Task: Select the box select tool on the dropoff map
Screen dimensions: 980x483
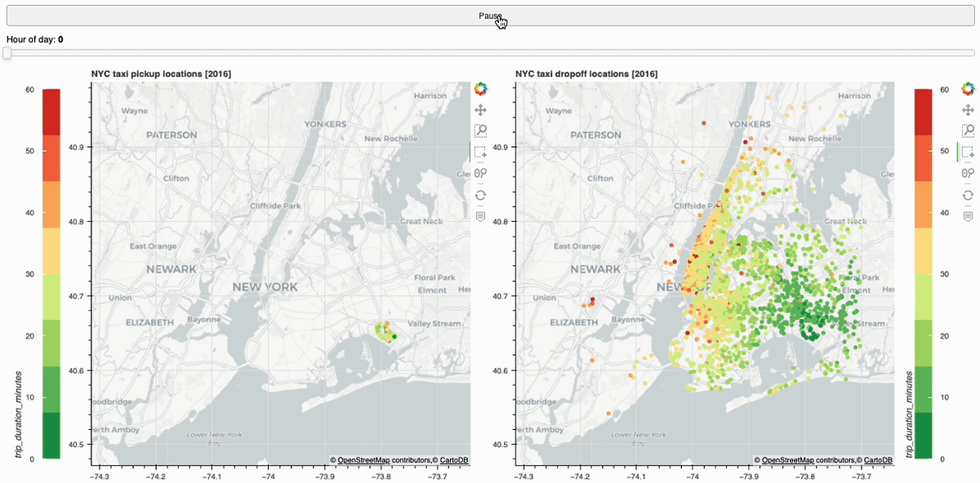Action: pos(968,151)
